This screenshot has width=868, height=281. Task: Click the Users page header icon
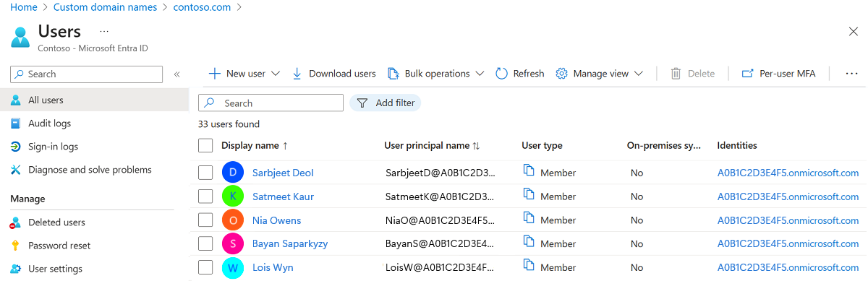(21, 37)
